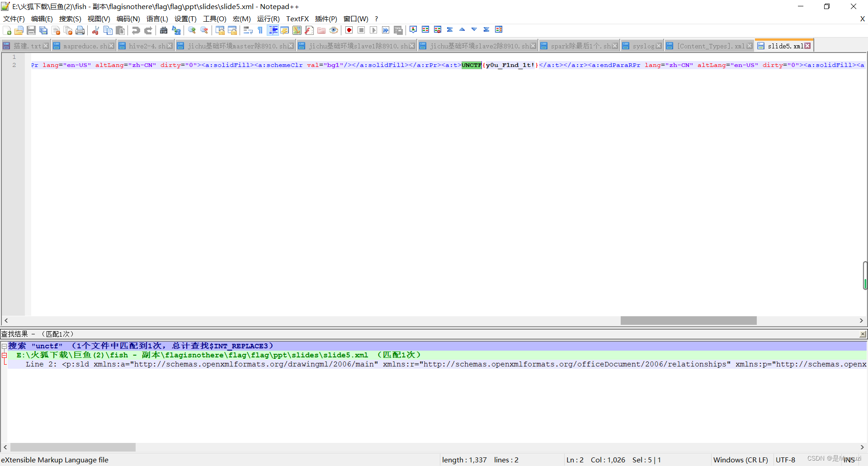
Task: Copy the selection using the toolbar icon
Action: click(x=108, y=30)
